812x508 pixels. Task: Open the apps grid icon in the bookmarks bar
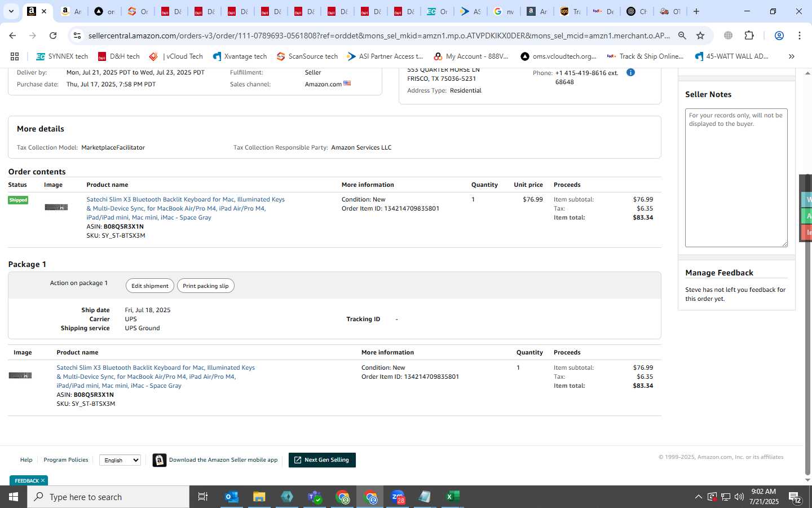coord(15,56)
